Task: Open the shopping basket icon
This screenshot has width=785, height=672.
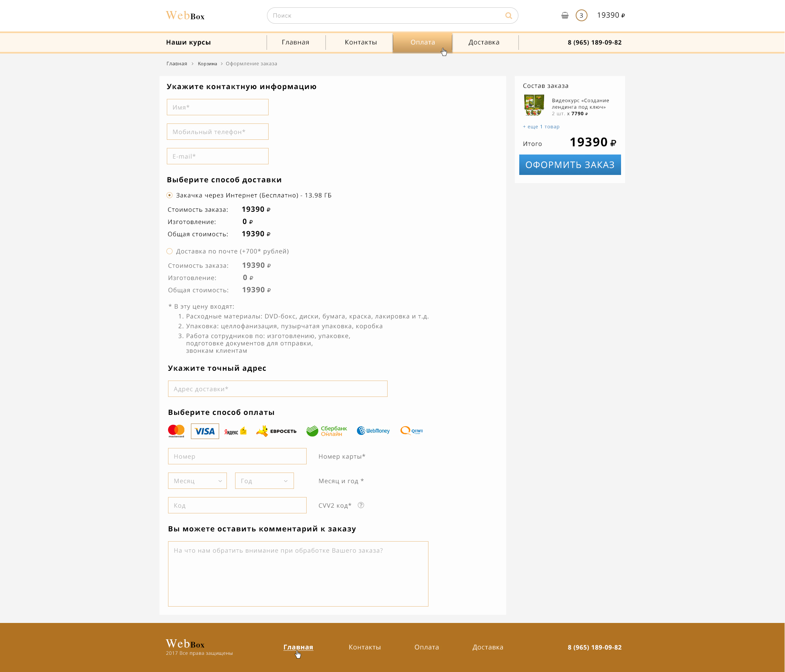Action: pos(565,16)
